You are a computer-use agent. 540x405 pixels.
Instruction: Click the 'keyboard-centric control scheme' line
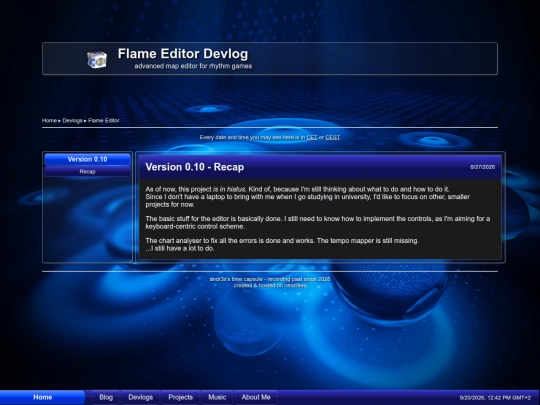195,227
